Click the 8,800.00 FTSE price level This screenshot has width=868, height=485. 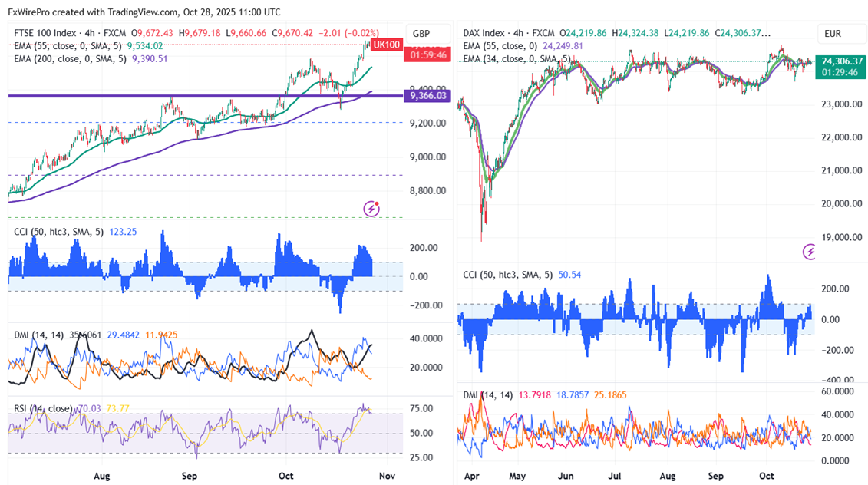coord(428,190)
